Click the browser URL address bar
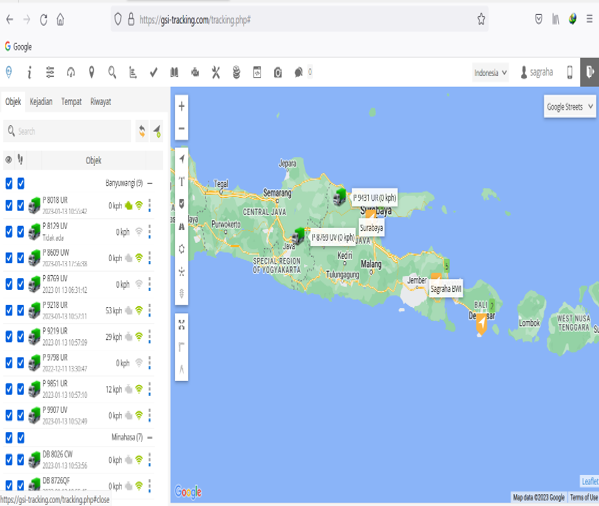The height and width of the screenshot is (506, 599). point(299,19)
